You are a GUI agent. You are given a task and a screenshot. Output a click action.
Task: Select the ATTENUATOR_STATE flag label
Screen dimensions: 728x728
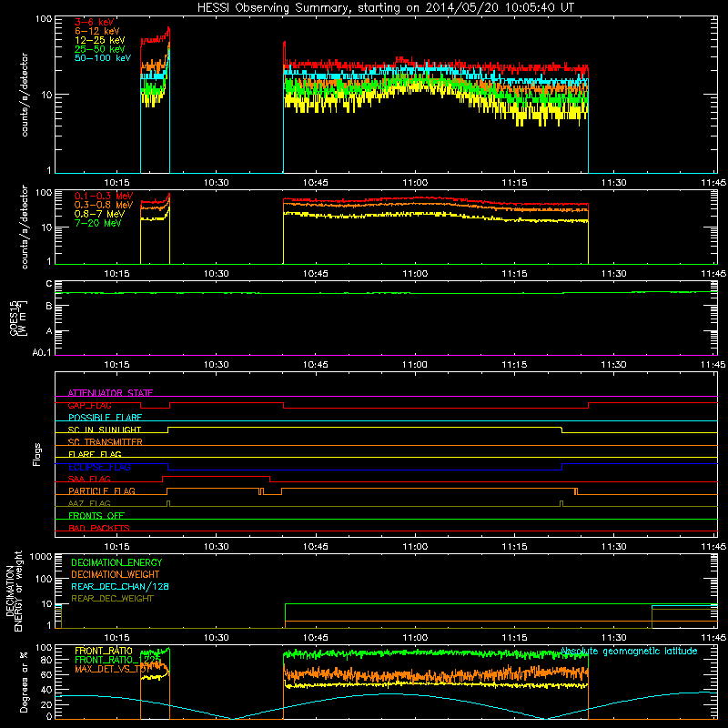click(x=110, y=393)
